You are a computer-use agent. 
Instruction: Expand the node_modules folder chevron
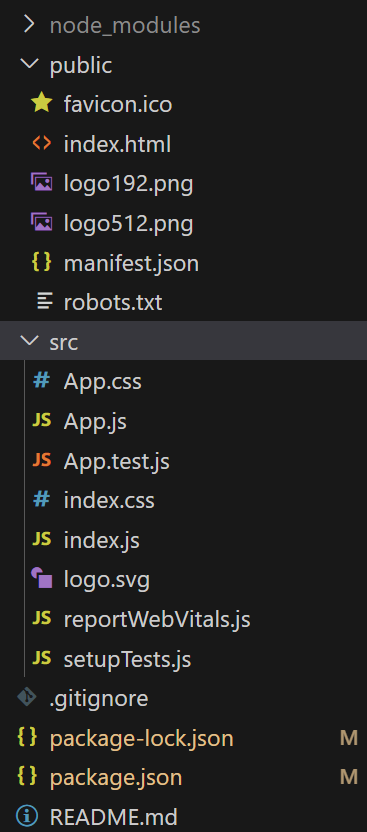(29, 24)
